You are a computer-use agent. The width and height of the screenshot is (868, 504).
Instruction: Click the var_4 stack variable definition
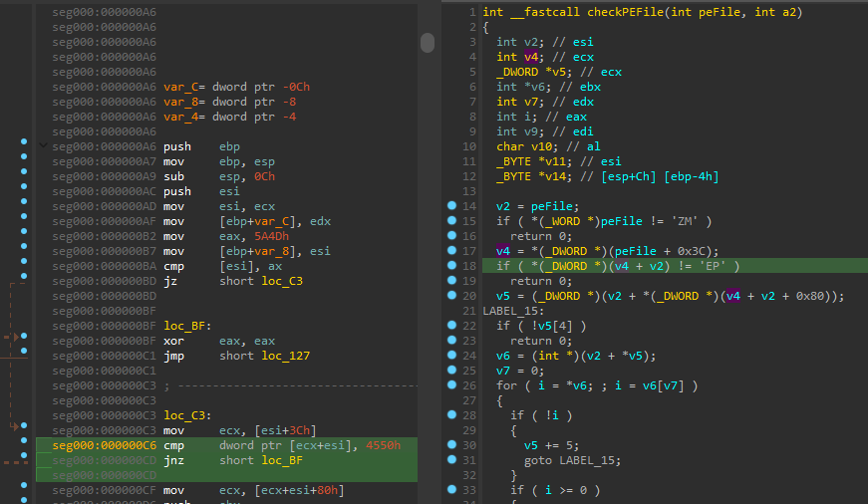pos(181,117)
